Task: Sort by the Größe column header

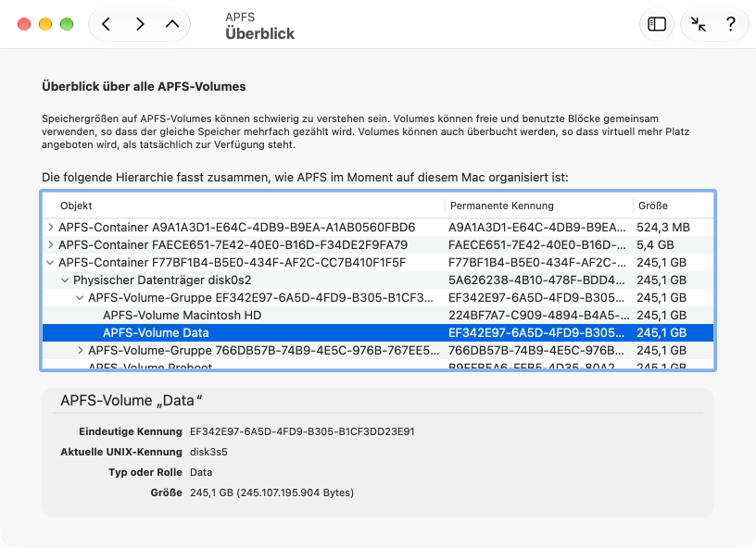Action: (x=673, y=205)
